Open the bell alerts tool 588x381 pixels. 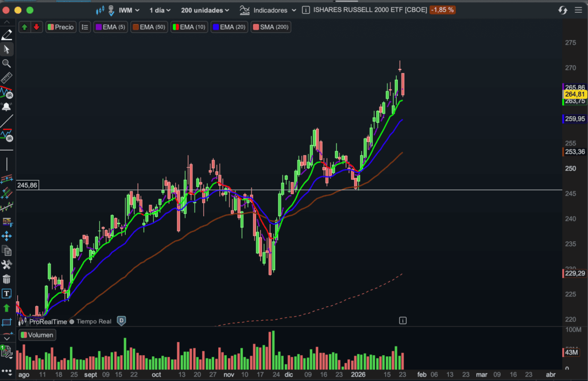[7, 107]
